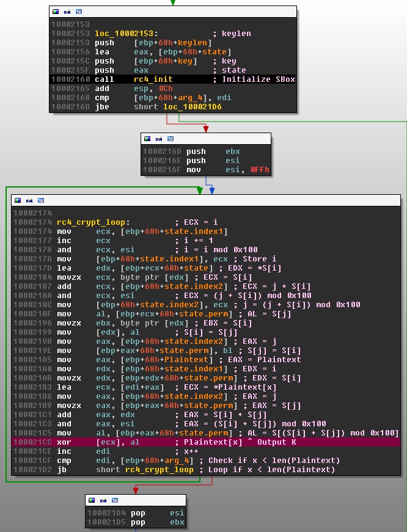407x532 pixels.
Task: Click the list view icon in the rc4_crypt_loop block
Action: [x=41, y=200]
